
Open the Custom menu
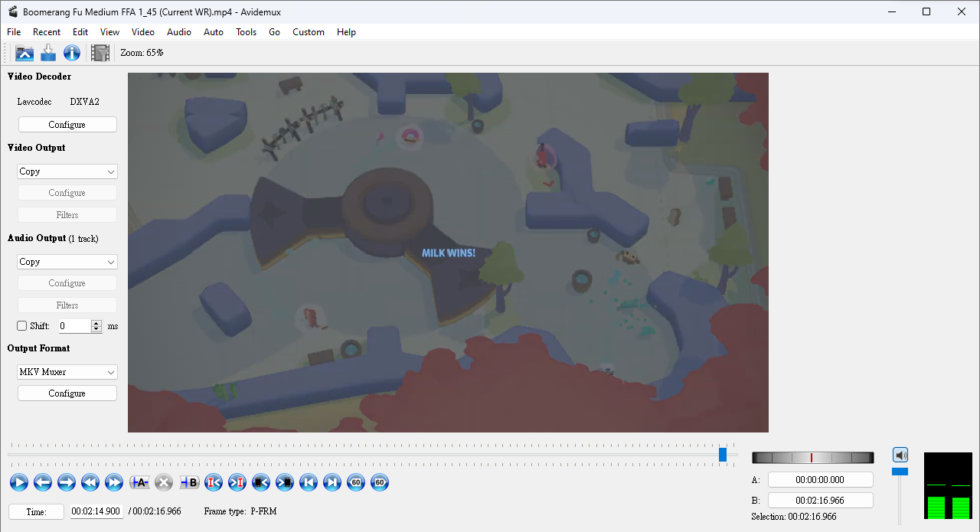(309, 32)
